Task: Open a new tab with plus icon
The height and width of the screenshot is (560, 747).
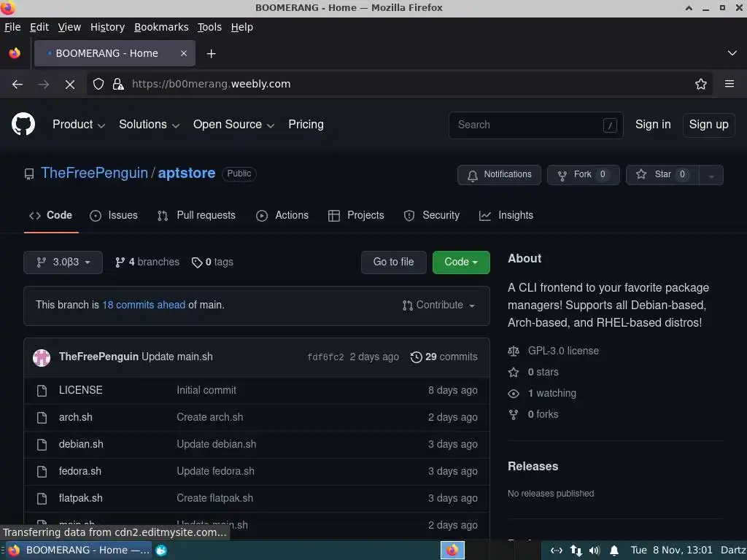Action: click(x=211, y=54)
